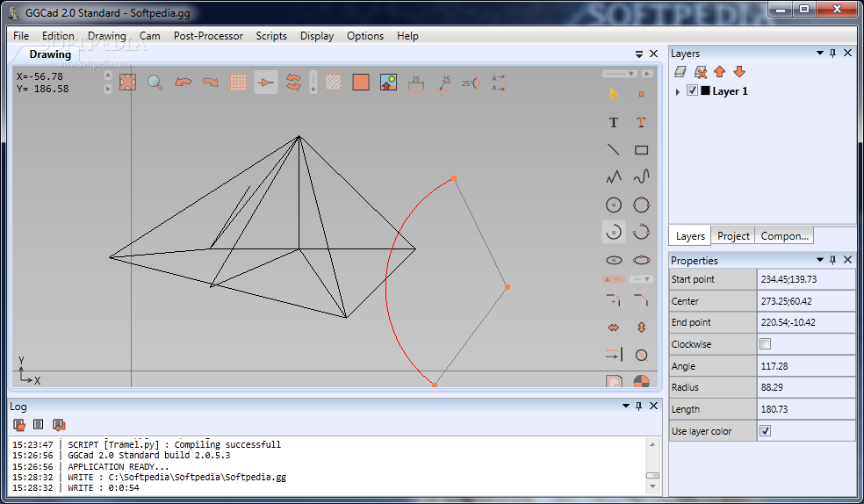Edit the Start point value field
This screenshot has width=864, height=504.
[x=806, y=279]
